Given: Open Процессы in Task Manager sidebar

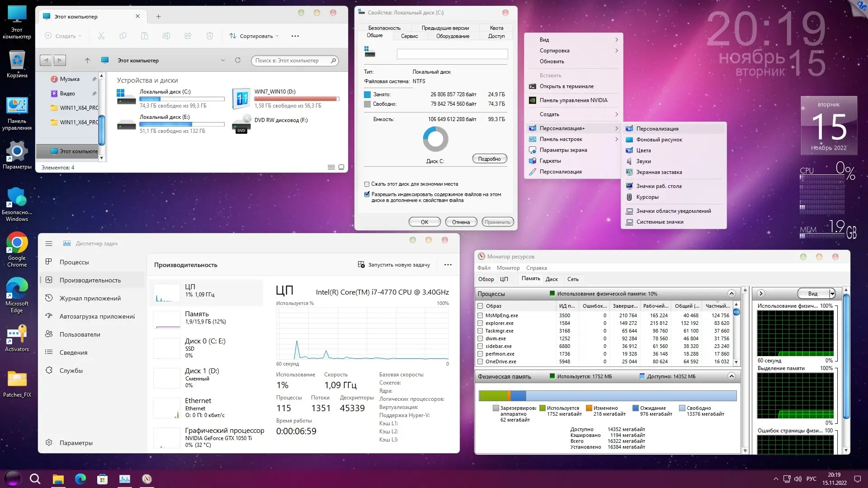Looking at the screenshot, I should (75, 262).
